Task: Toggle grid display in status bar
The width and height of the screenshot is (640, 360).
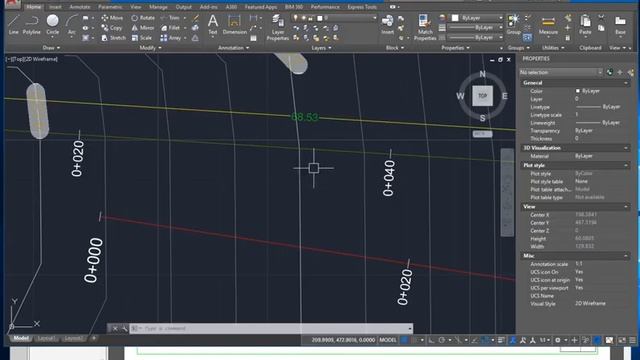Action: point(404,340)
